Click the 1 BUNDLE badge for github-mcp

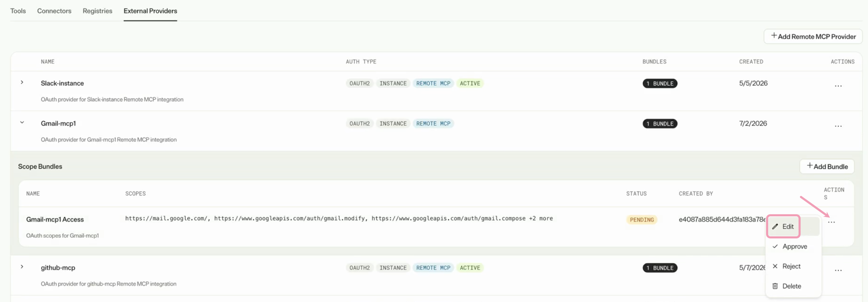(x=660, y=268)
